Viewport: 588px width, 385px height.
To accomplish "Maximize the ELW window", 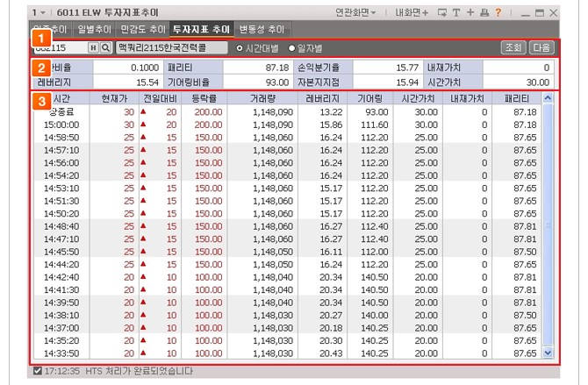I will [x=540, y=13].
